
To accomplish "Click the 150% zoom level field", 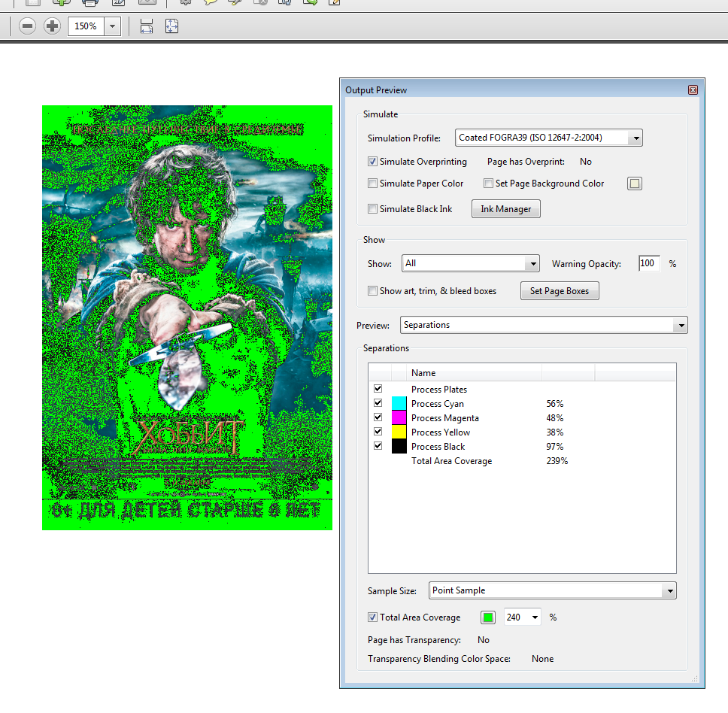I will point(86,26).
